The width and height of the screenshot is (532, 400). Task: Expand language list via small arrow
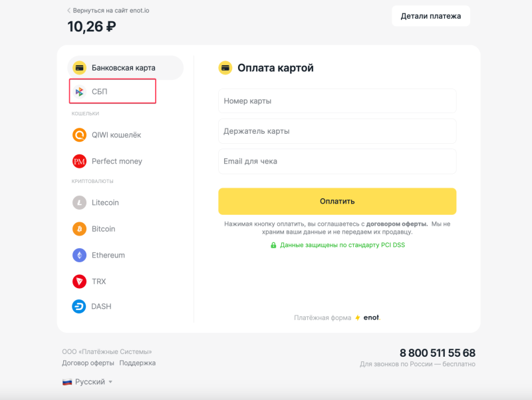(x=110, y=382)
